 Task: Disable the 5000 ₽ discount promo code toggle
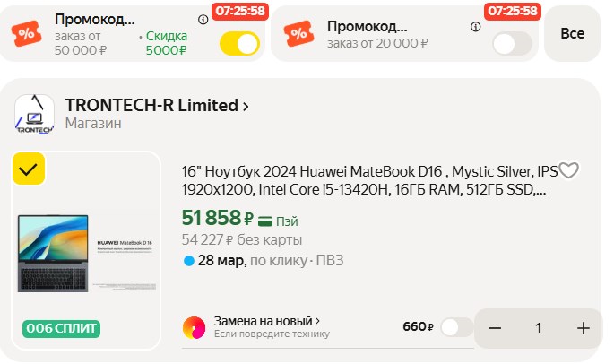click(x=239, y=43)
